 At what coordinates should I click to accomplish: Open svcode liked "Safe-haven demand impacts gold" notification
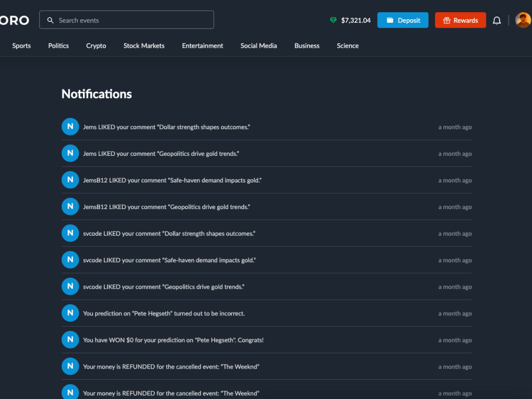click(267, 260)
